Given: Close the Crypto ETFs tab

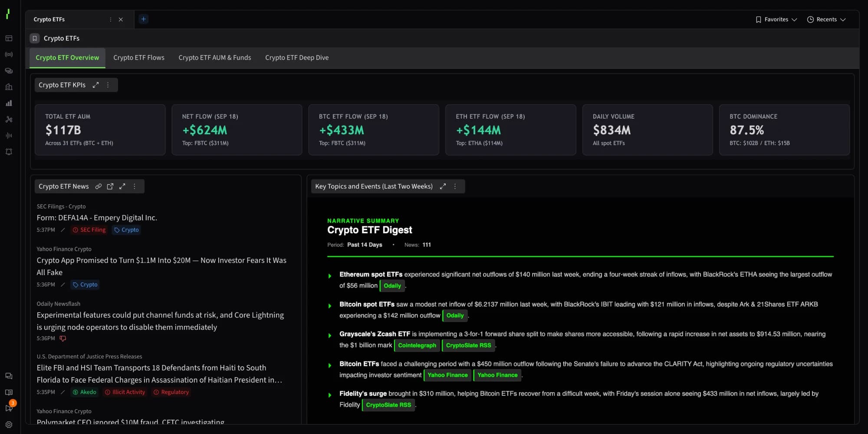Looking at the screenshot, I should [121, 20].
